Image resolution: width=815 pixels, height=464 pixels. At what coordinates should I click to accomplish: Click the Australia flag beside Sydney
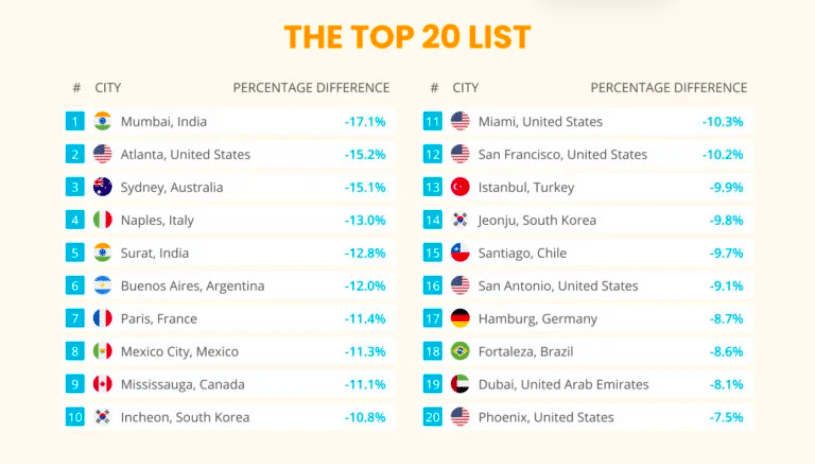[103, 187]
